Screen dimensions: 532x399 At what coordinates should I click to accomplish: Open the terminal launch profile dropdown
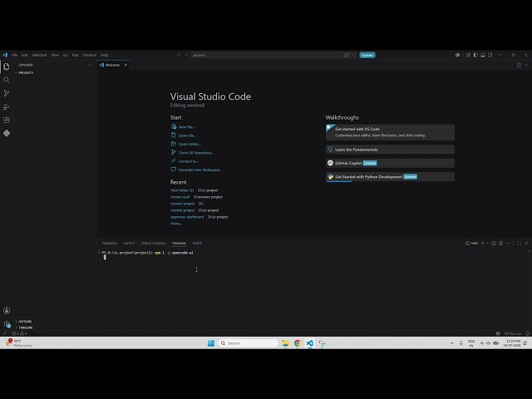click(x=487, y=244)
